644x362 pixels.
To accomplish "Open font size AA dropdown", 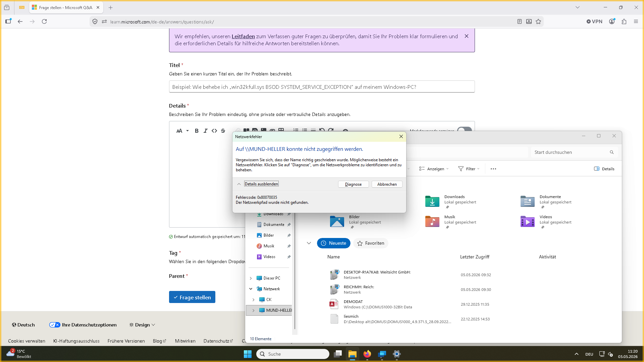I will pyautogui.click(x=182, y=131).
